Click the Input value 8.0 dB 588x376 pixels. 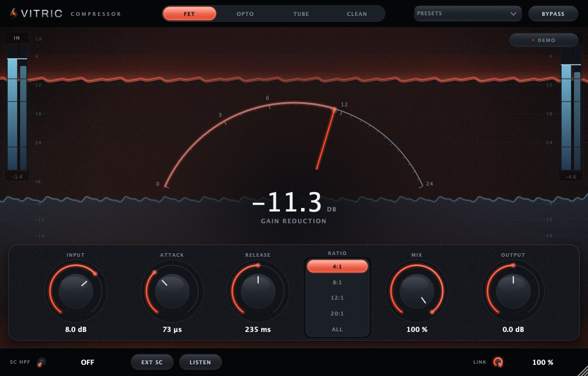pos(76,330)
